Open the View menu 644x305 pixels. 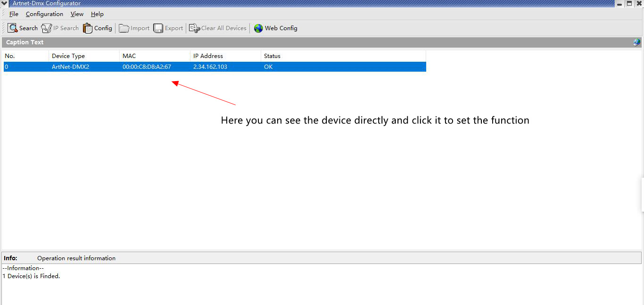(x=77, y=14)
